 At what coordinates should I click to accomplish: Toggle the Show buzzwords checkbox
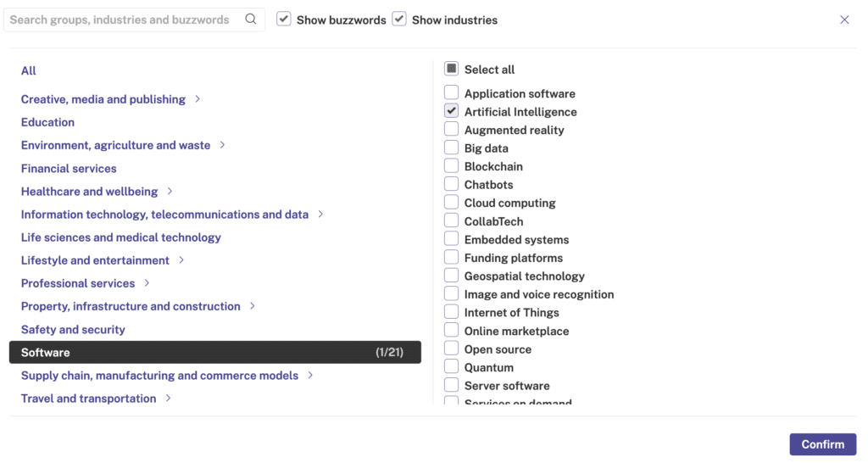click(283, 19)
